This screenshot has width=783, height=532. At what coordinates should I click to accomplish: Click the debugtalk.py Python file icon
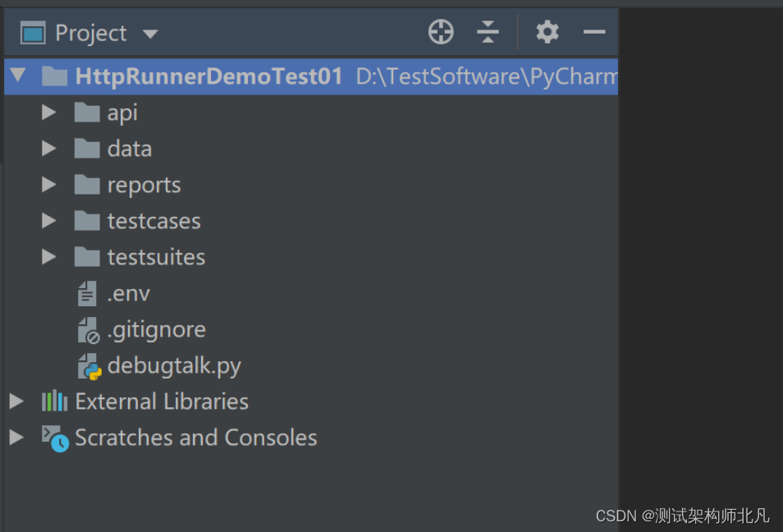click(88, 366)
